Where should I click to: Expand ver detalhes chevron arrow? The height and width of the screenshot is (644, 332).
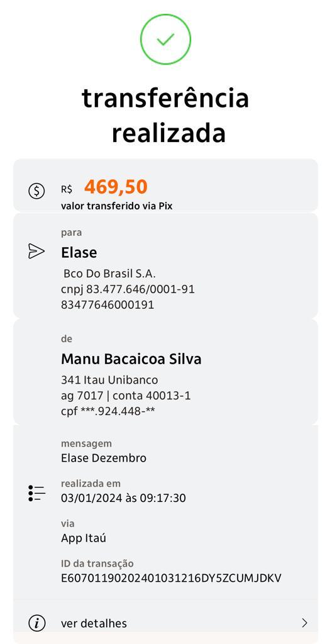304,623
